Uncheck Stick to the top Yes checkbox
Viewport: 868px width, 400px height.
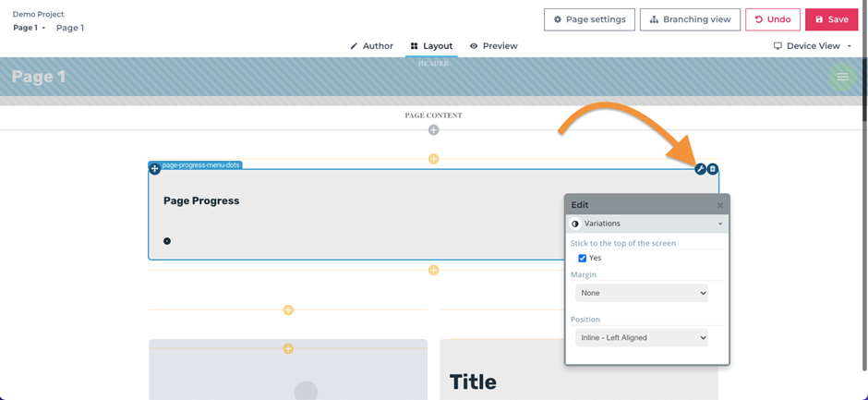[582, 258]
